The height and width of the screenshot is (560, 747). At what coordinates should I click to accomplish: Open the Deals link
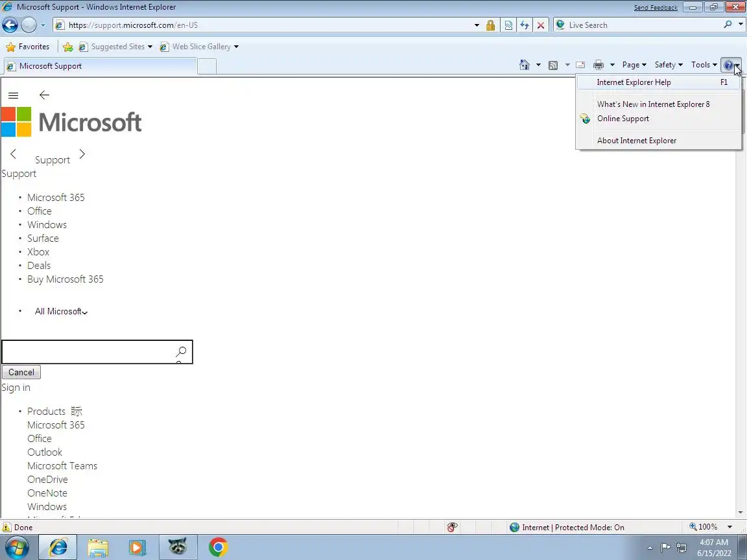coord(39,266)
